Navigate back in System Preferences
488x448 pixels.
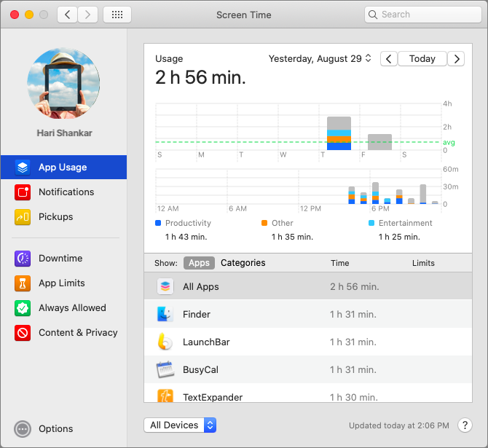67,15
